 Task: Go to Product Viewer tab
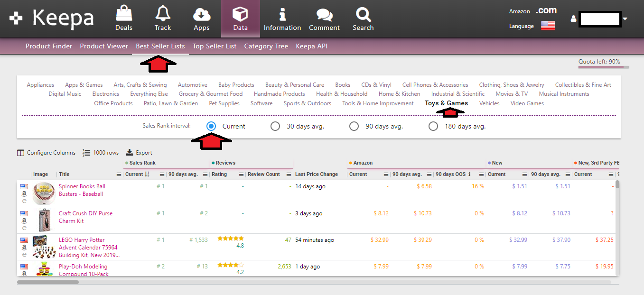104,46
